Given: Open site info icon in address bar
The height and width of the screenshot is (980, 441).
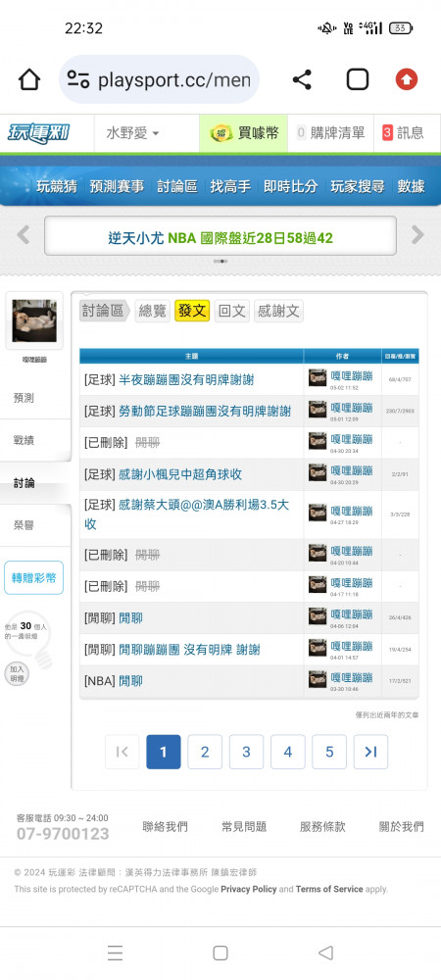Looking at the screenshot, I should pyautogui.click(x=78, y=80).
